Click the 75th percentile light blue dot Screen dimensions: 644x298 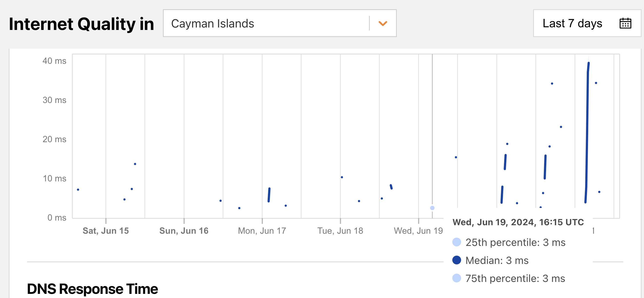[456, 278]
